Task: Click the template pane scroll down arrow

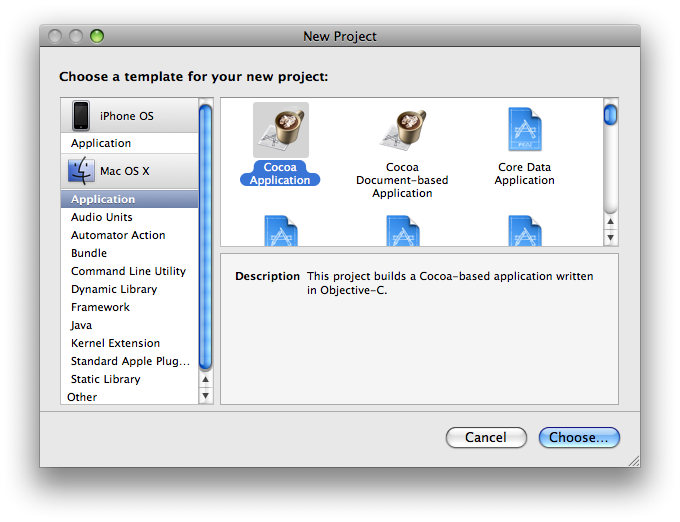Action: pos(610,238)
